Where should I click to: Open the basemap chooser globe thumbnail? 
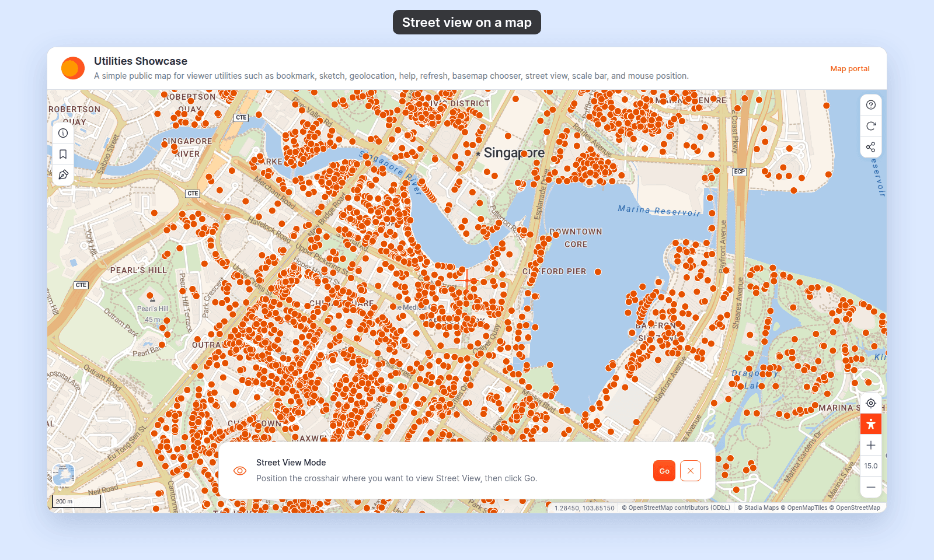(x=64, y=475)
